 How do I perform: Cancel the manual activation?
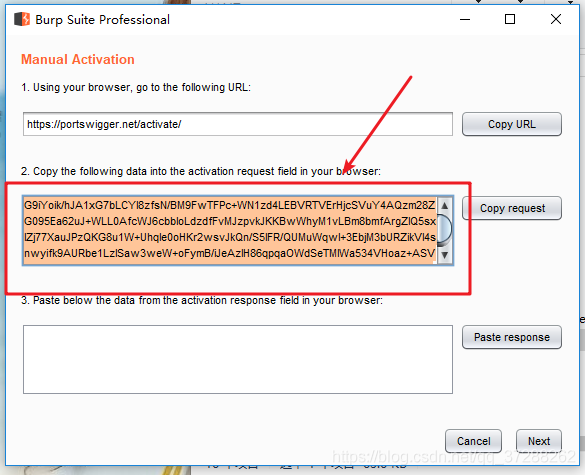pyautogui.click(x=473, y=441)
